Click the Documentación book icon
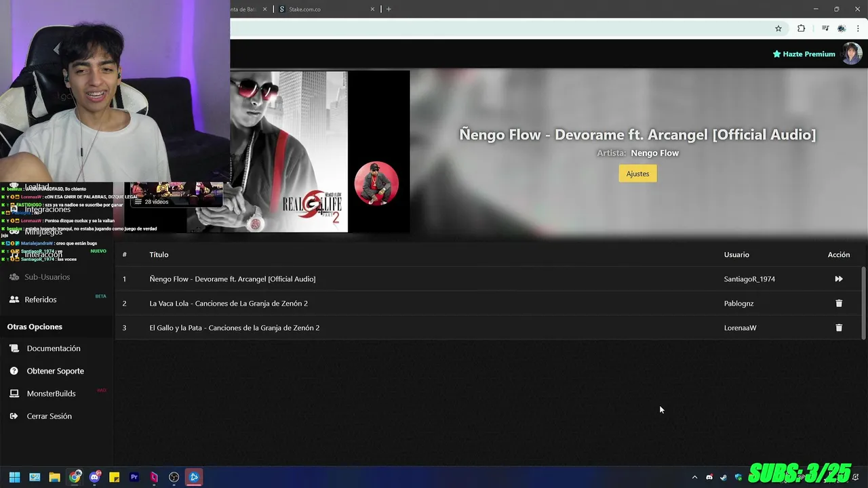Viewport: 868px width, 488px height. click(14, 348)
